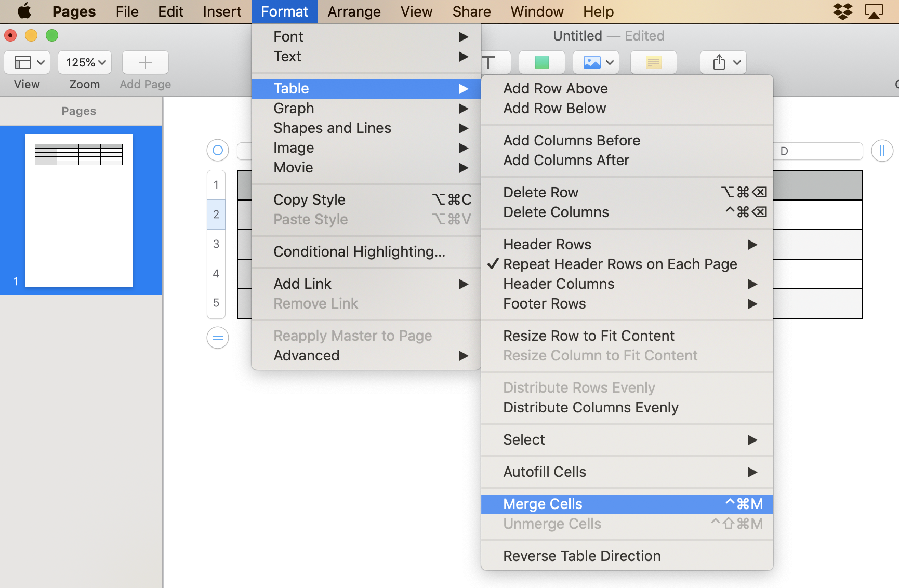Open the Media image toolbar button

click(x=596, y=62)
